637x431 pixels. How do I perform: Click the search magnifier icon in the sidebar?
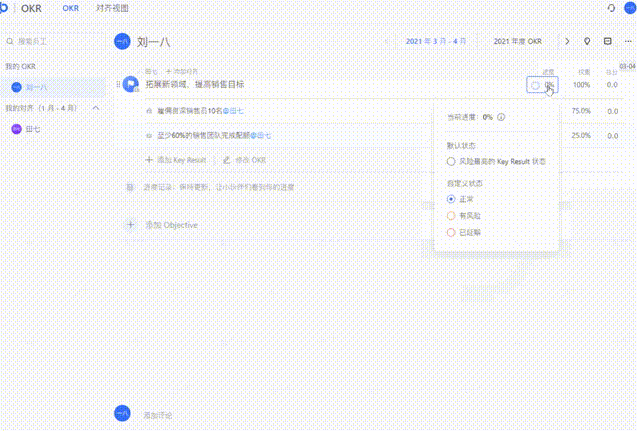10,41
